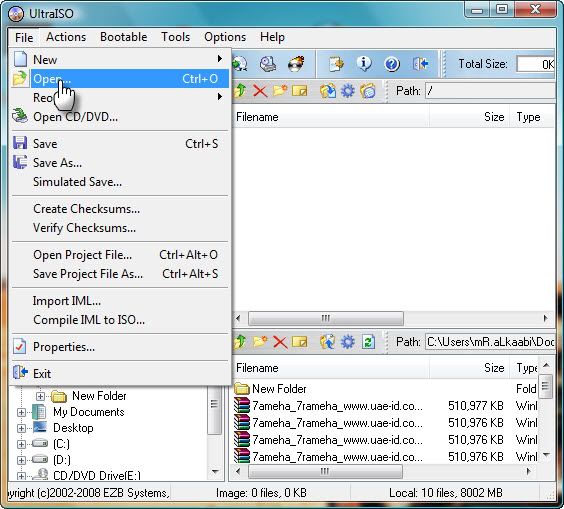Click the Burn CD/DVD Image flame disc icon
Viewport: 564px width, 509px height.
pyautogui.click(x=296, y=64)
